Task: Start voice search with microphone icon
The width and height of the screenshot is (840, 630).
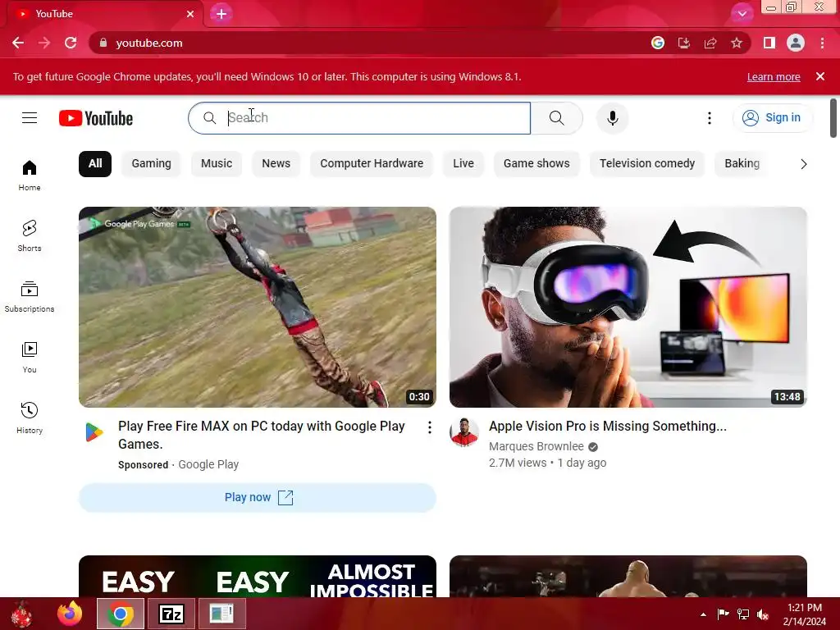Action: (x=612, y=118)
